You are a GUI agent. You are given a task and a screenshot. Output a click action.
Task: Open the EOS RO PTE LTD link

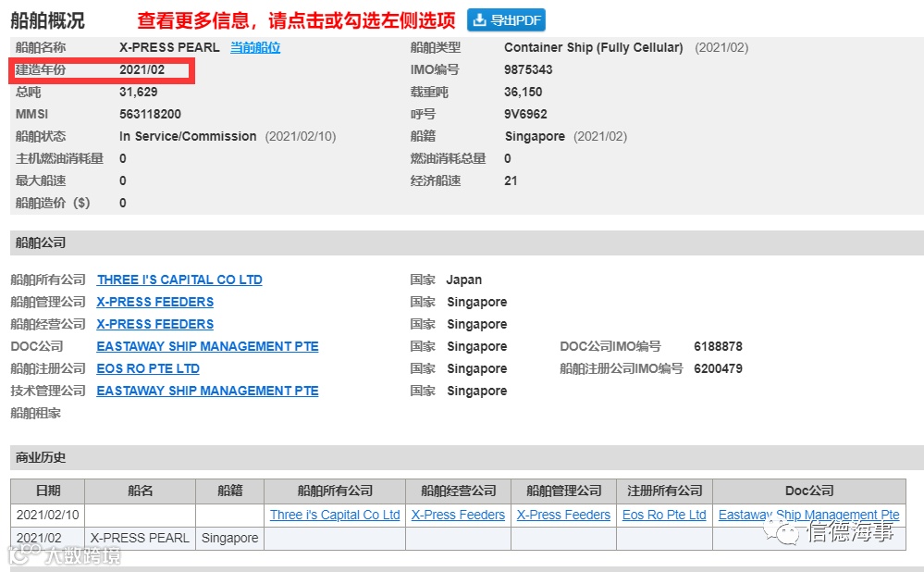[148, 368]
